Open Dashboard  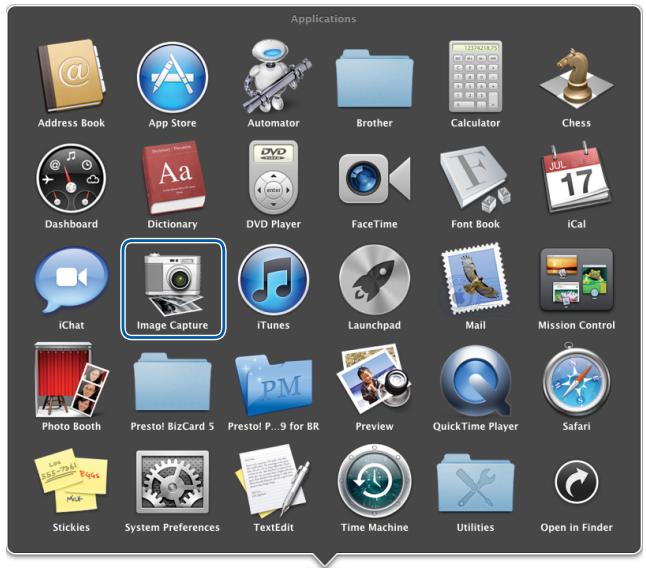pos(71,178)
